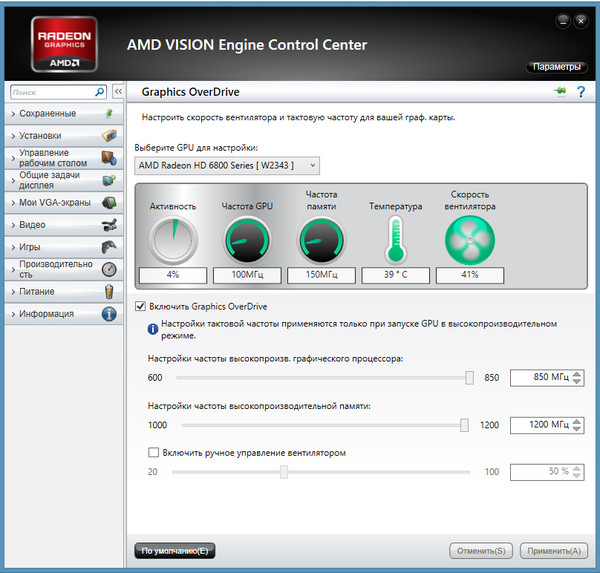Decrease memory clock with spinner down arrow
Image resolution: width=600 pixels, height=573 pixels.
(577, 429)
